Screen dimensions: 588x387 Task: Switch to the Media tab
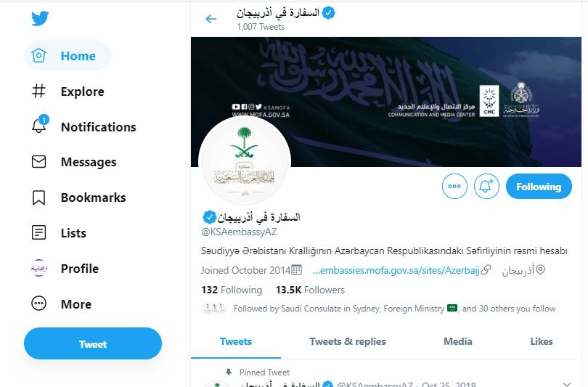pyautogui.click(x=457, y=341)
